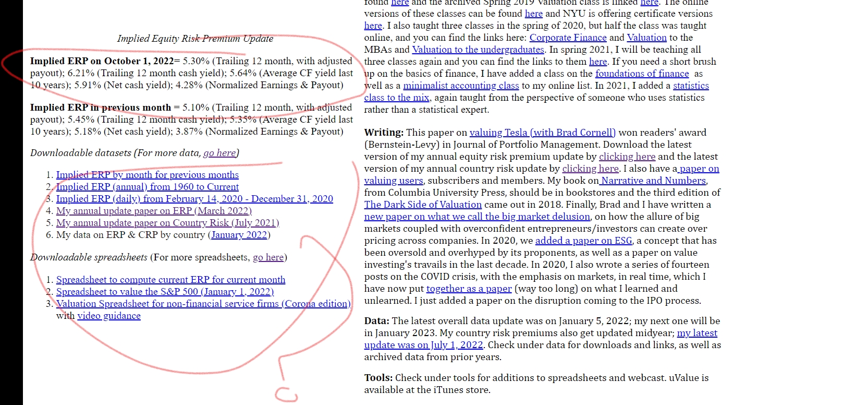Image resolution: width=868 pixels, height=405 pixels.
Task: Open annual update paper on Country Risk
Action: point(168,223)
